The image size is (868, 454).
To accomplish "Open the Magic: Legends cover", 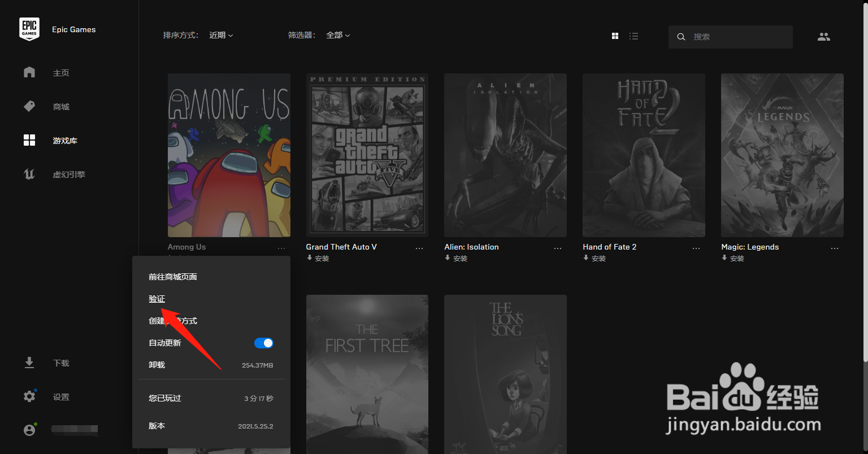I will coord(782,155).
